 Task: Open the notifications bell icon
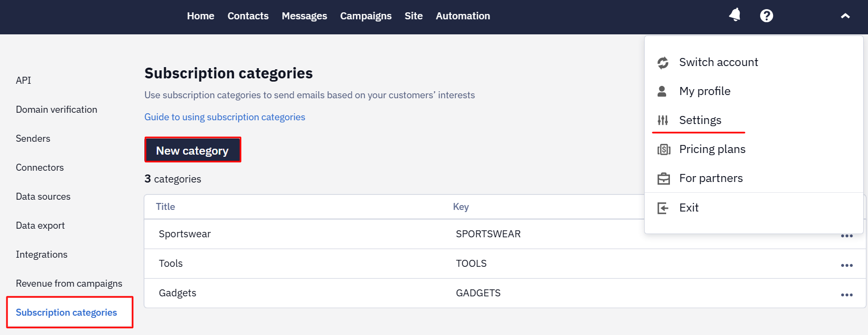(x=735, y=15)
